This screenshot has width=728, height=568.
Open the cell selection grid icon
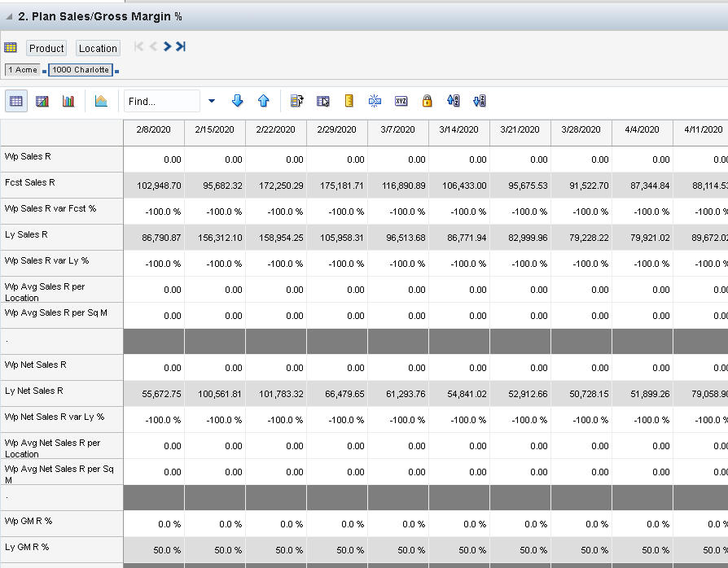click(323, 101)
